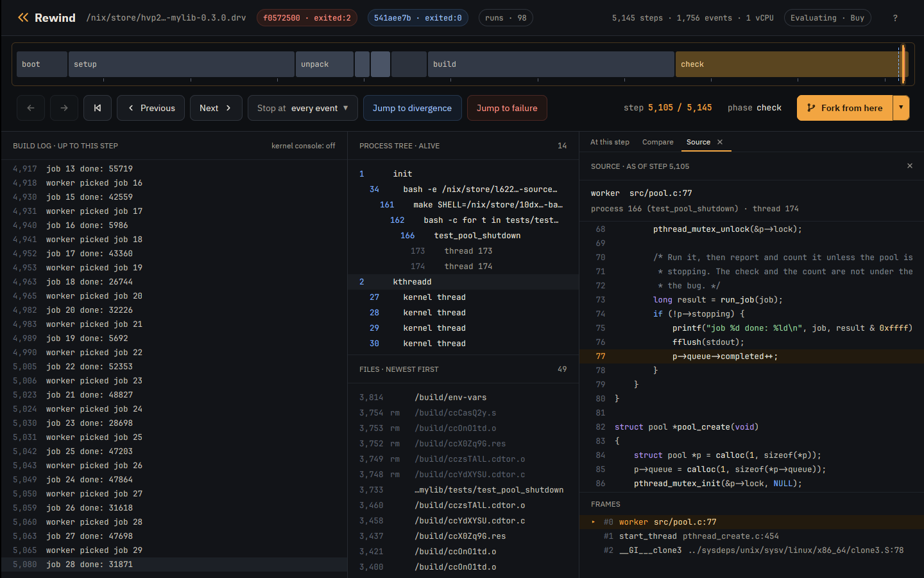This screenshot has width=924, height=578.
Task: Select thread 173 in process tree
Action: click(x=463, y=251)
